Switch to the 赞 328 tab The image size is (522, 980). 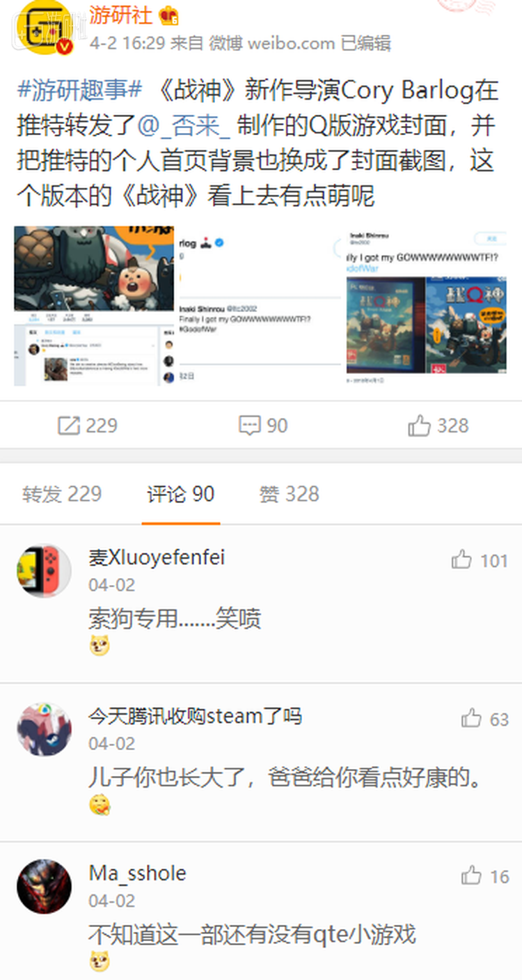[290, 494]
